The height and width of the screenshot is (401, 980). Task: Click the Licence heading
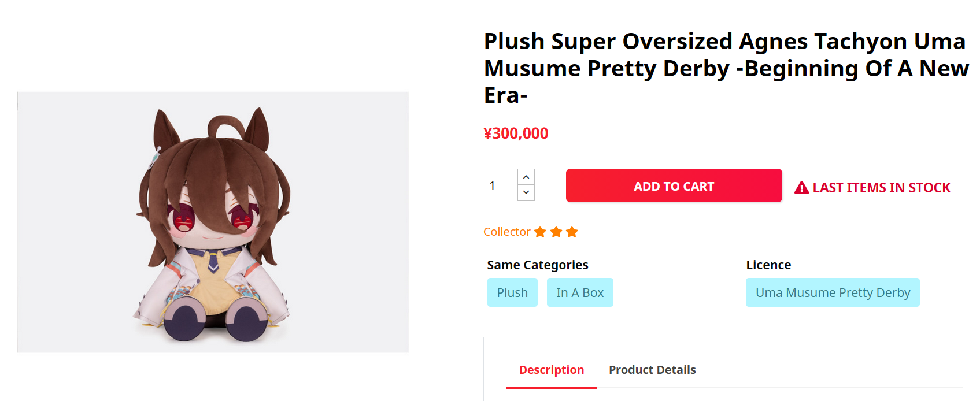click(x=768, y=265)
